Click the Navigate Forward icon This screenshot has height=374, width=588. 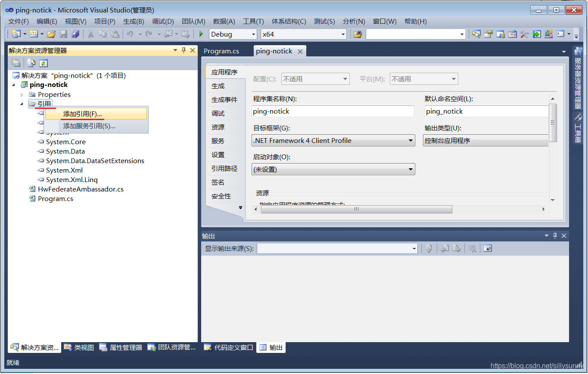(x=186, y=34)
